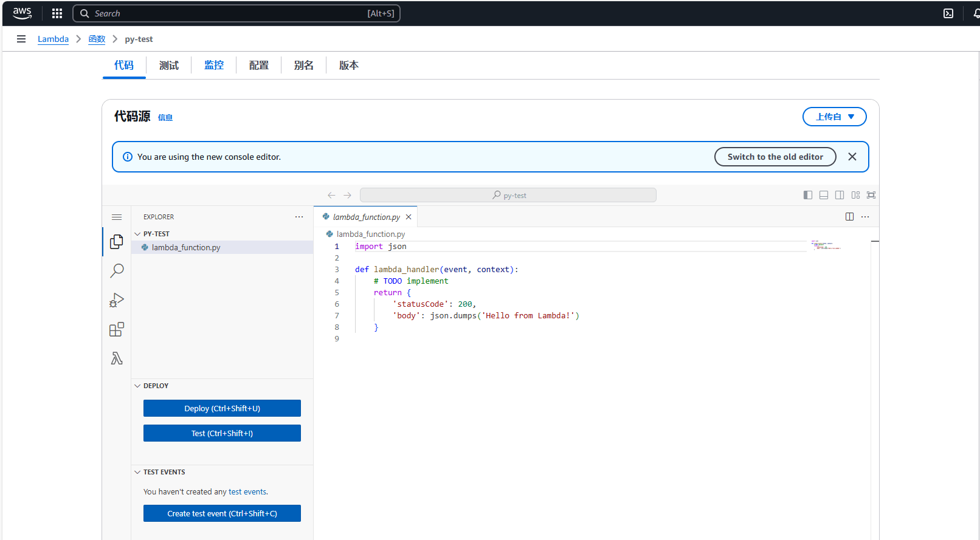Image resolution: width=980 pixels, height=540 pixels.
Task: Toggle primary side bar visibility
Action: (x=808, y=195)
